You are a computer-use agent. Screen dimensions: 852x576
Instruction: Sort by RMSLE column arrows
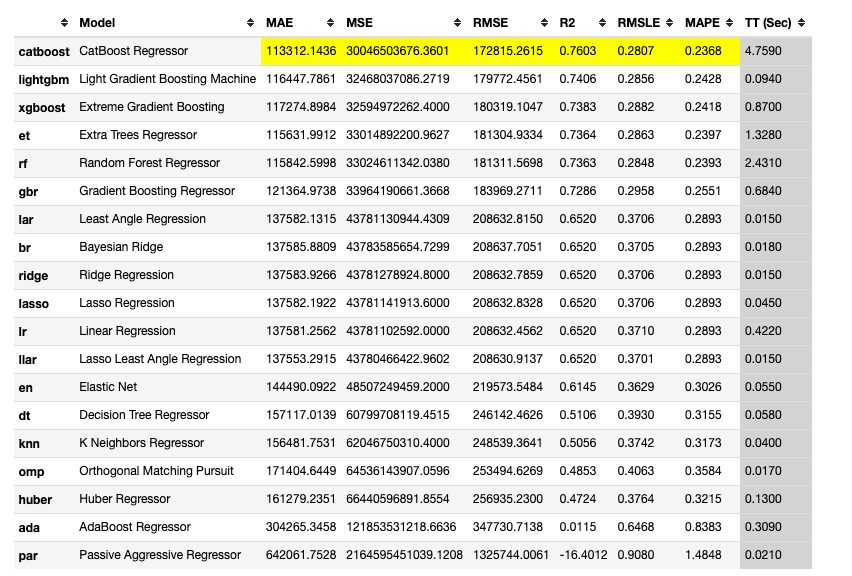click(669, 23)
